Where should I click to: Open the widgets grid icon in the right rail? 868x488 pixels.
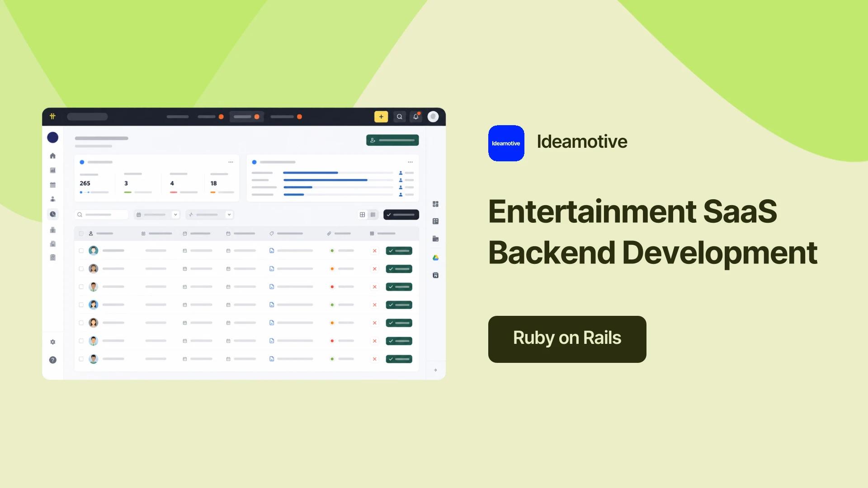[x=436, y=204]
